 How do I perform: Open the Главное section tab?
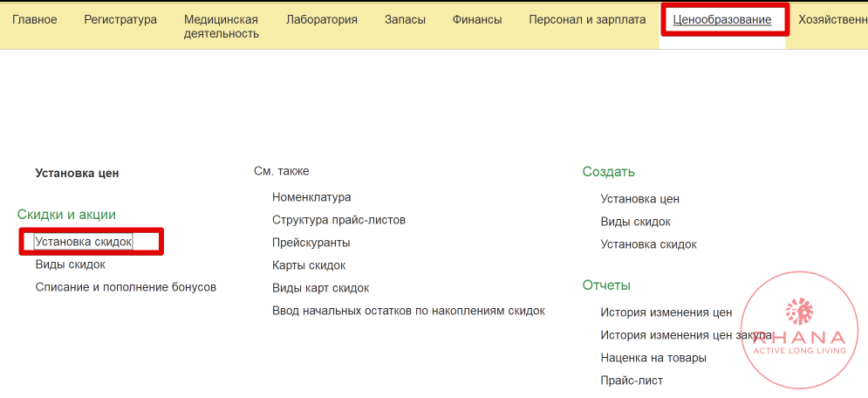click(34, 20)
